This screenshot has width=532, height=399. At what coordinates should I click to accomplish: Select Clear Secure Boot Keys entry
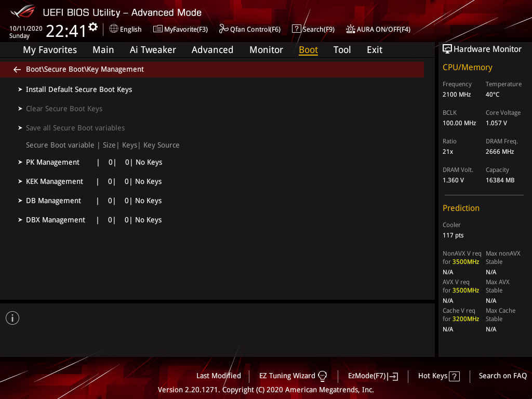(x=64, y=109)
